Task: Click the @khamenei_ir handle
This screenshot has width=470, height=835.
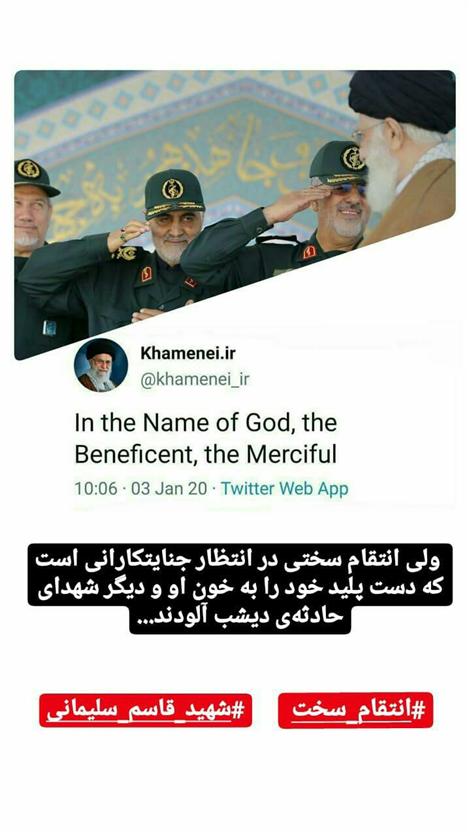Action: click(195, 380)
